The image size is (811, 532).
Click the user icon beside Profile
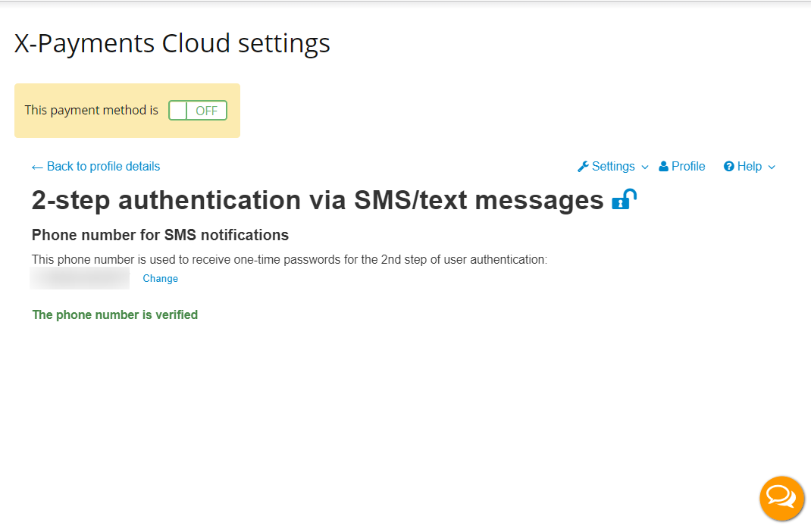click(663, 167)
